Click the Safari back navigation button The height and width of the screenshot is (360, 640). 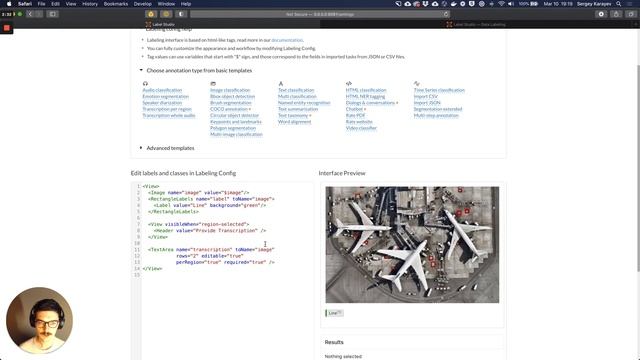(30, 14)
